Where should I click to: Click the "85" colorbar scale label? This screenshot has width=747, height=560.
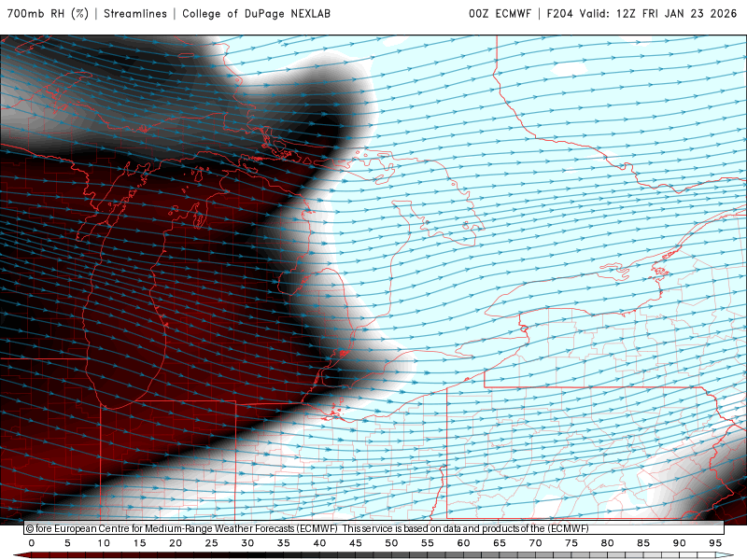[x=643, y=543]
